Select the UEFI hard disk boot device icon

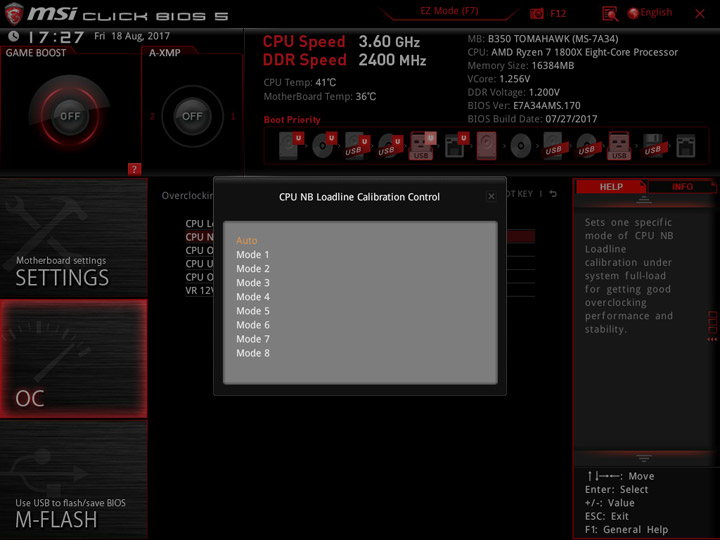[291, 145]
